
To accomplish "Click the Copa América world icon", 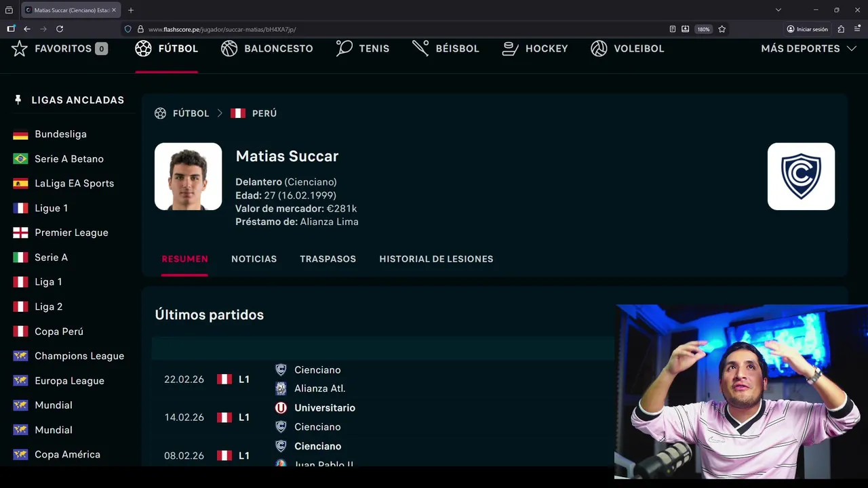I will pos(21,455).
